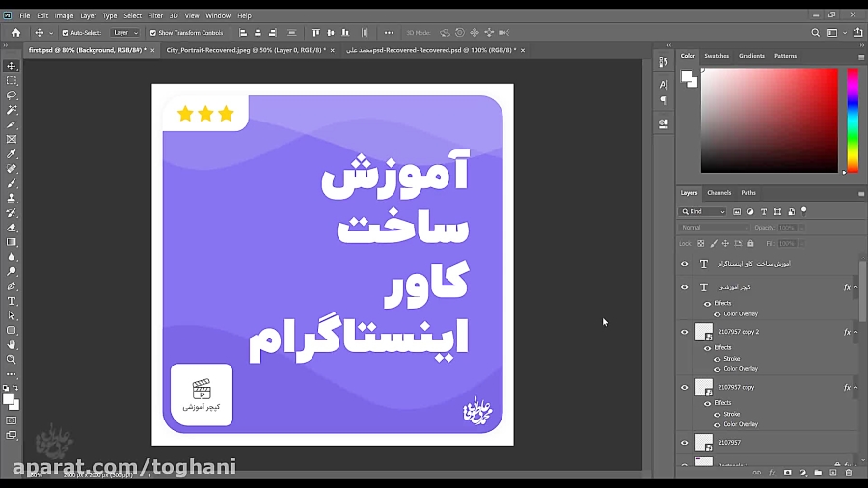Toggle the Auto-Select checkbox
Viewport: 868px width, 488px height.
click(66, 33)
